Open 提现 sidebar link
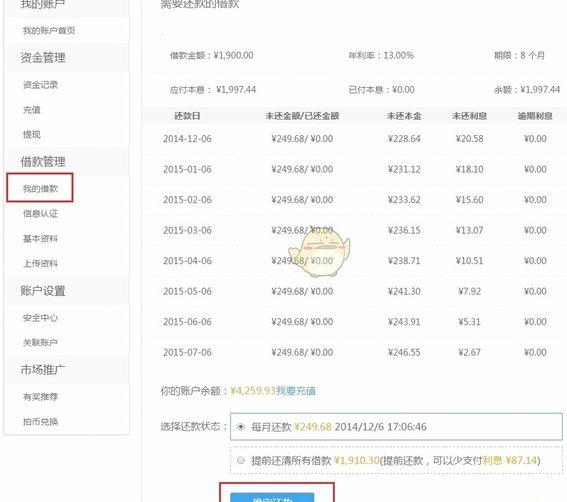The height and width of the screenshot is (502, 567). [31, 135]
